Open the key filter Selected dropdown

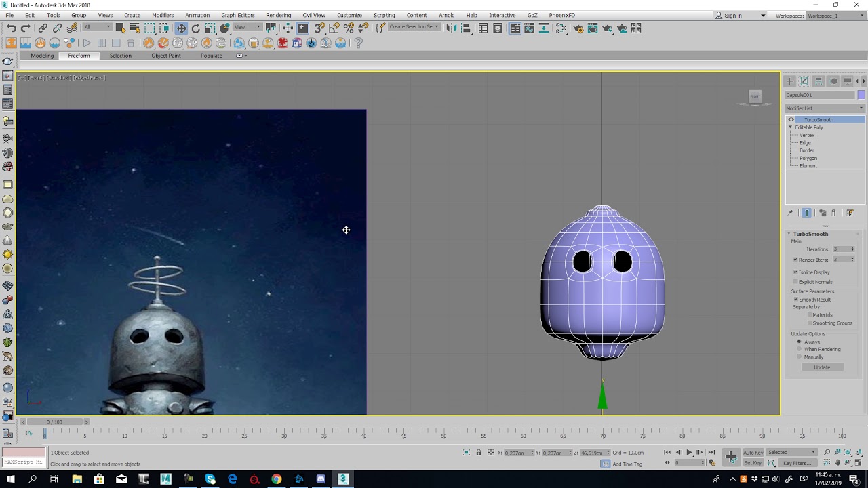[792, 452]
